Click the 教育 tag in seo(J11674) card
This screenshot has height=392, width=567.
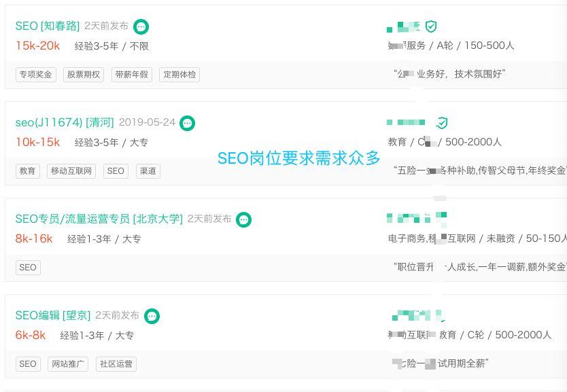[x=27, y=171]
